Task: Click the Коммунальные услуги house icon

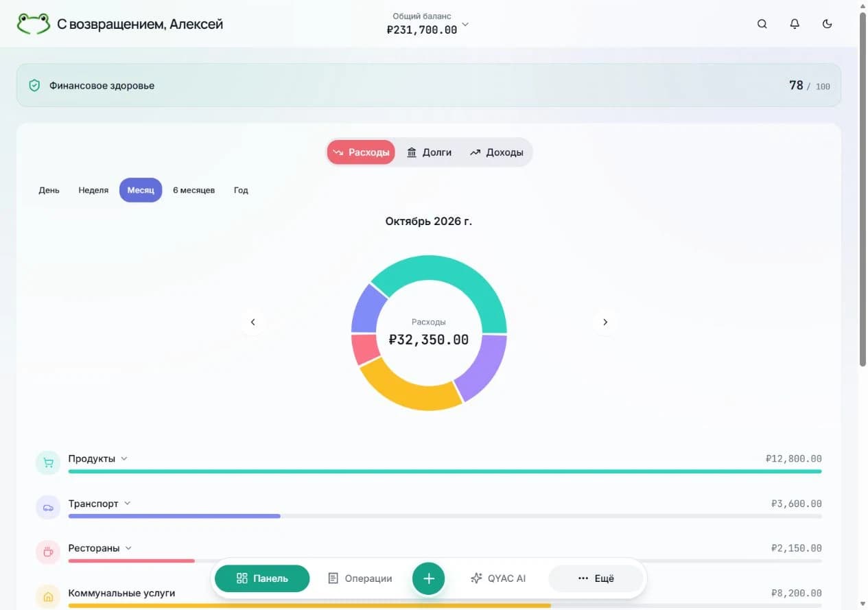Action: pos(48,597)
